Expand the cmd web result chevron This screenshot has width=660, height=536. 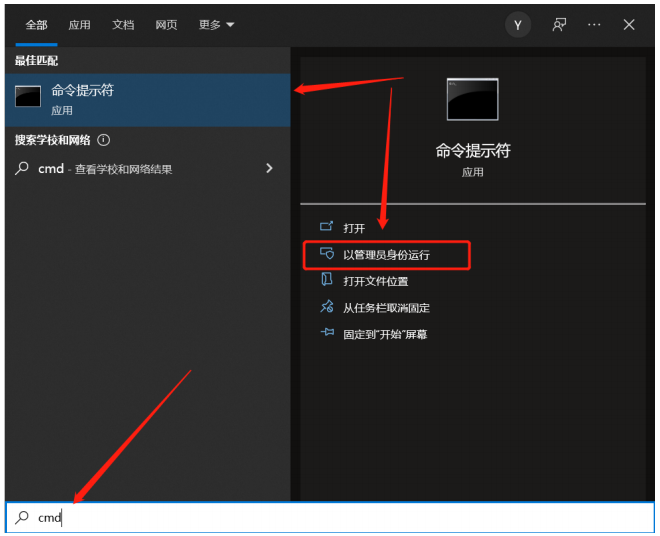coord(269,168)
